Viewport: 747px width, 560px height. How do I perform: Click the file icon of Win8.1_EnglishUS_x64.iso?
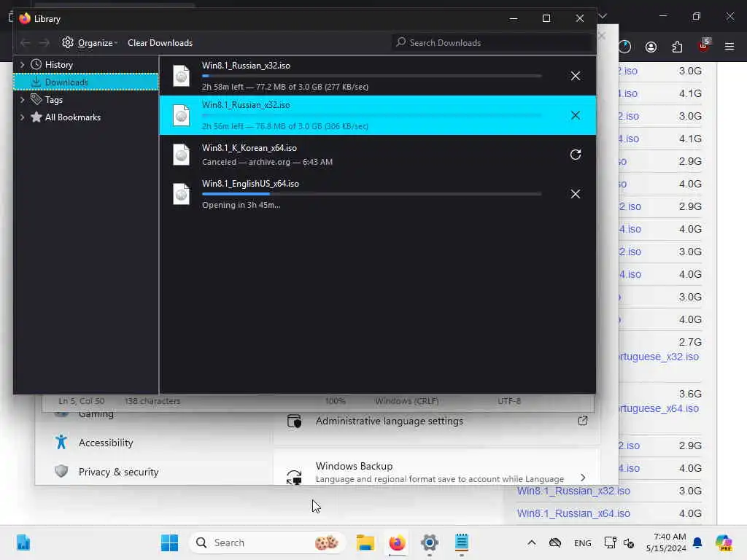(x=181, y=194)
